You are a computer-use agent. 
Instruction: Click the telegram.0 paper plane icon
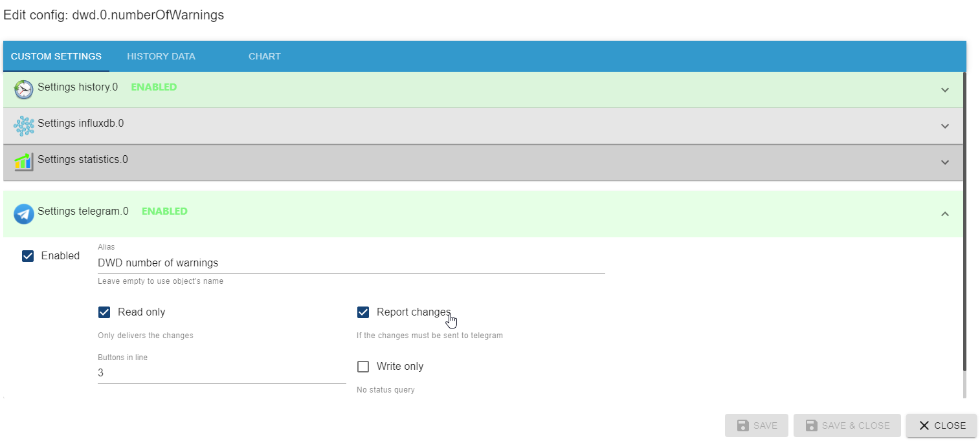pyautogui.click(x=24, y=213)
